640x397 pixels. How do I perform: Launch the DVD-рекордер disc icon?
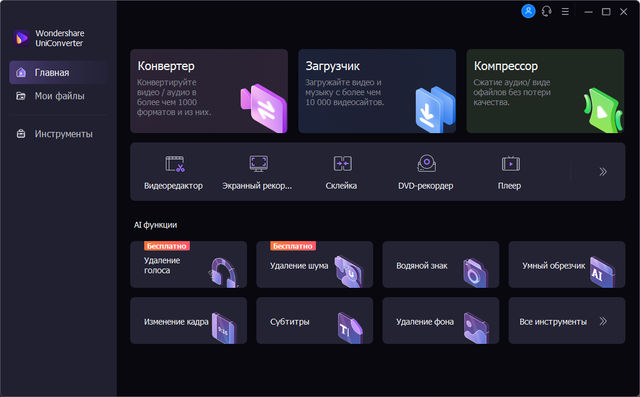(x=427, y=163)
